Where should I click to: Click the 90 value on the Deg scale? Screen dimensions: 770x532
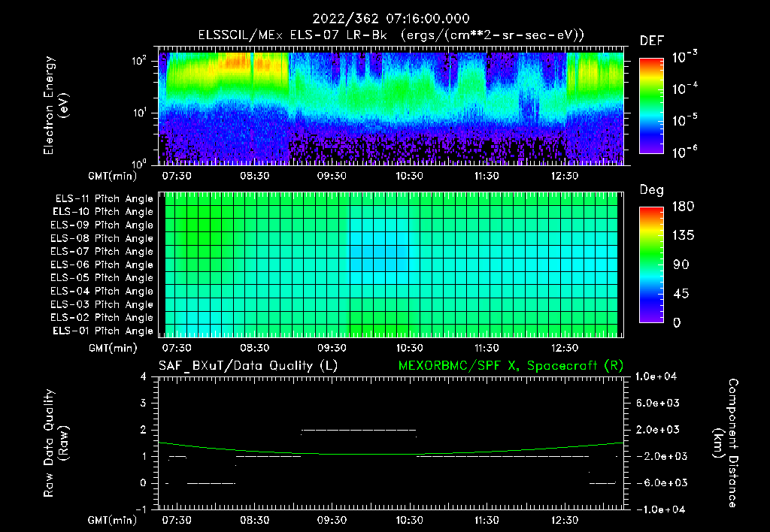coord(681,264)
